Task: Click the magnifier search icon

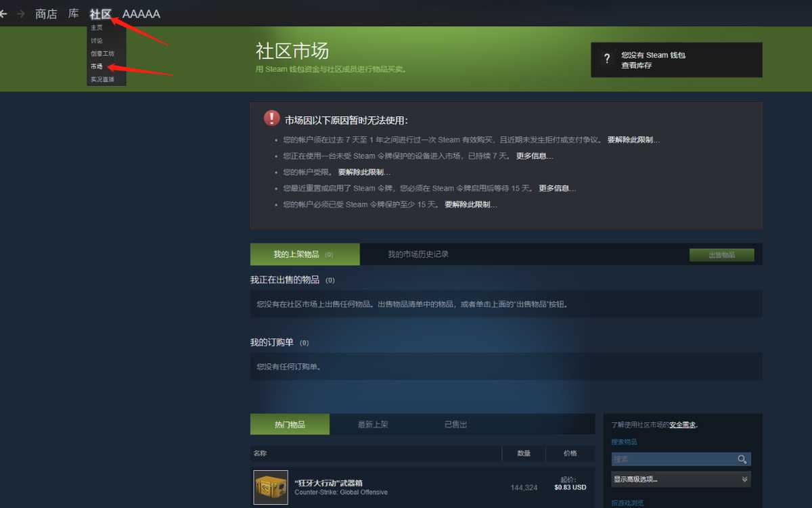Action: coord(742,459)
